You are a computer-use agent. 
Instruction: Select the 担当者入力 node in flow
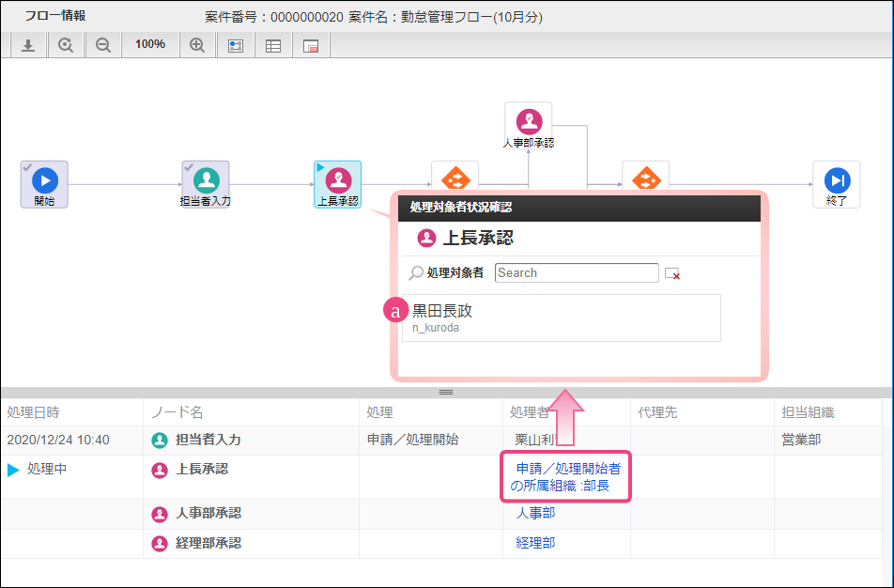click(206, 184)
